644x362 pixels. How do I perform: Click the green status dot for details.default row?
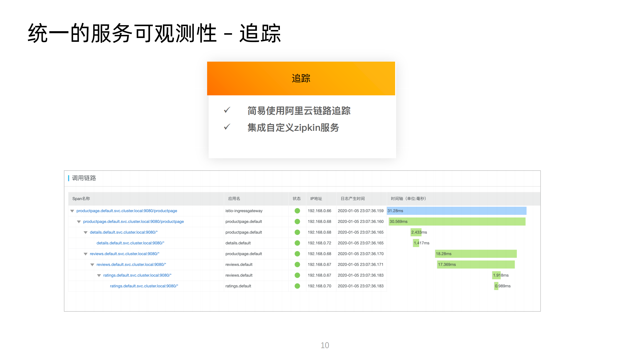297,243
